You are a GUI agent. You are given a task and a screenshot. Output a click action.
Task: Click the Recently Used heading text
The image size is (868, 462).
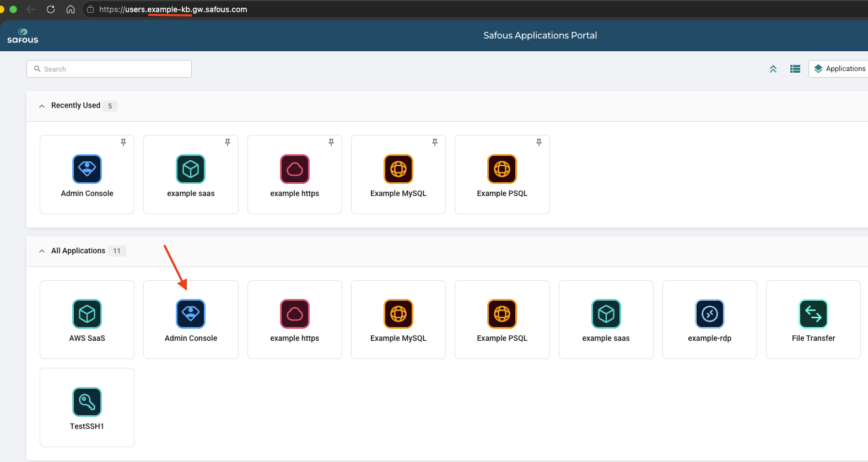[76, 105]
